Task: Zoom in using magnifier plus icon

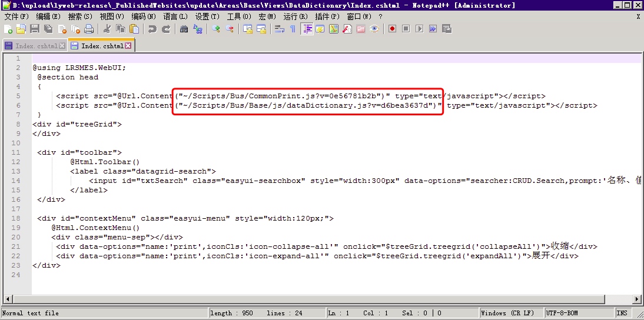Action: tap(216, 29)
